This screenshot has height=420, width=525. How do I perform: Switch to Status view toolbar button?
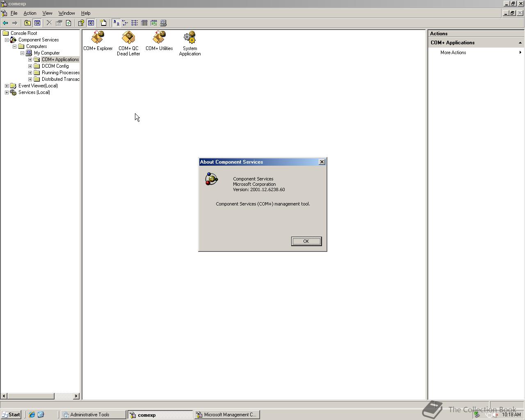tap(154, 23)
